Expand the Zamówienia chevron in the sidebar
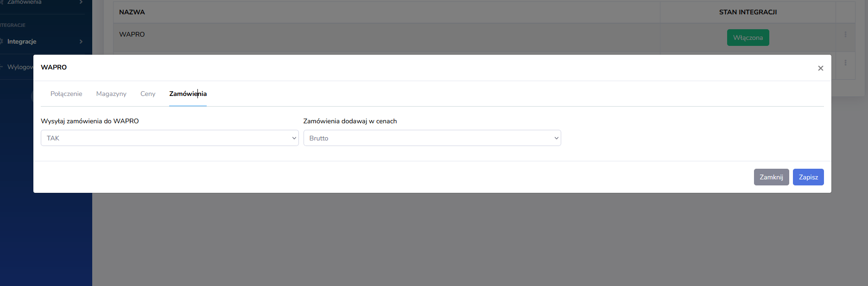The width and height of the screenshot is (868, 286). pyautogui.click(x=81, y=2)
